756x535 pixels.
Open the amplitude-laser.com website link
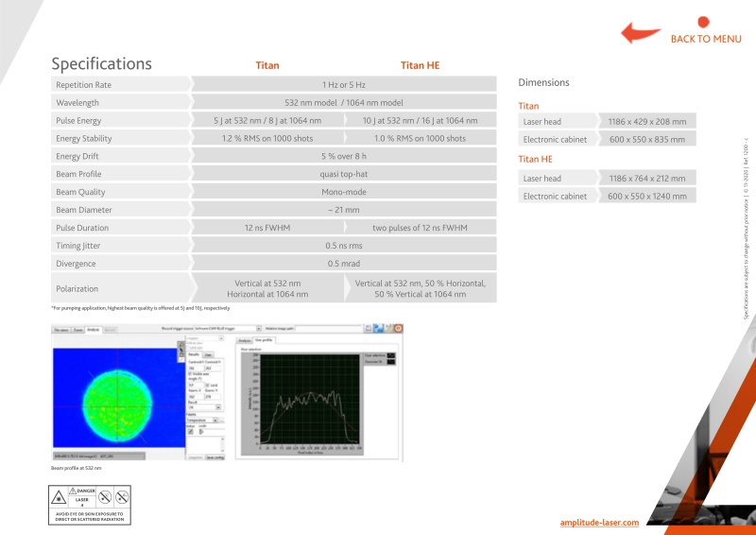pos(599,523)
